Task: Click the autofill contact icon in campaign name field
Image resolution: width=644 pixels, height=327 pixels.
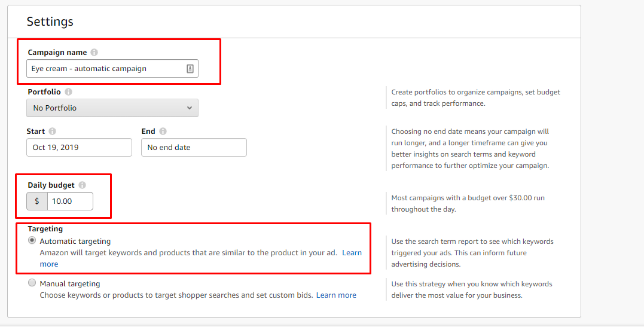Action: click(x=190, y=69)
